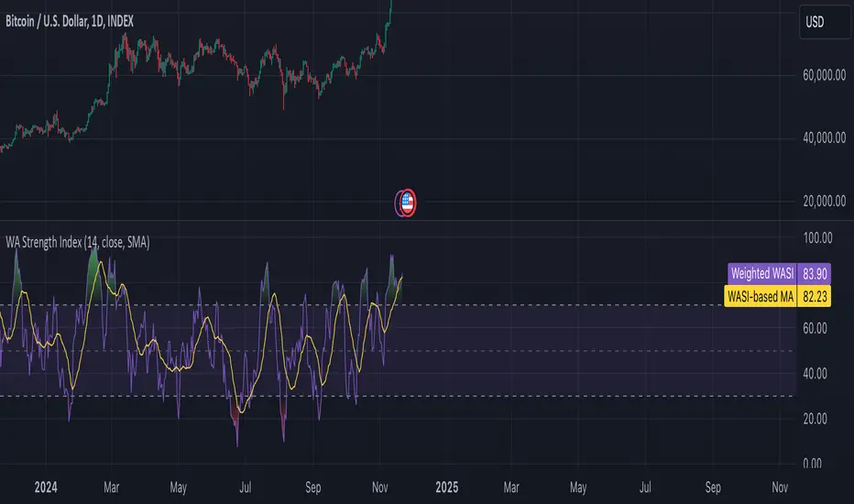Click the 40,000.00 price axis label
The image size is (854, 504).
824,137
